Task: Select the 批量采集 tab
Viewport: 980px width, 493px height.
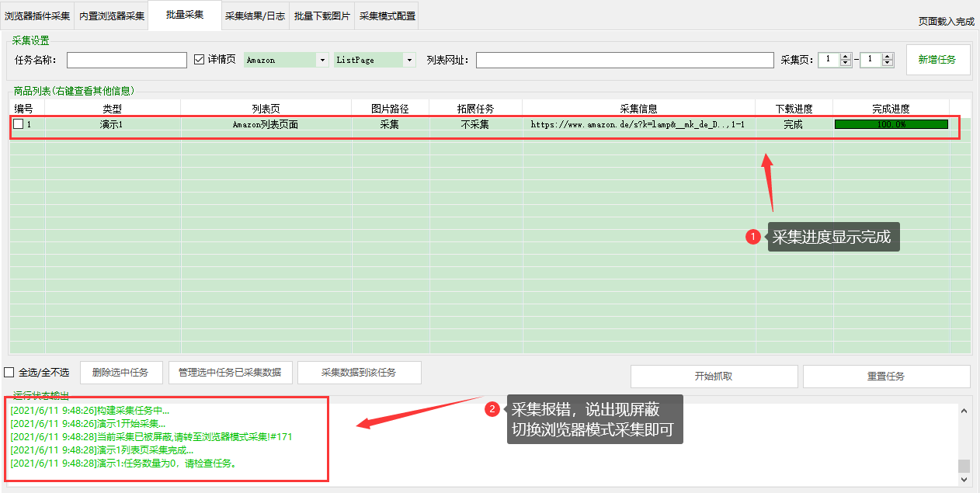Action: tap(185, 15)
